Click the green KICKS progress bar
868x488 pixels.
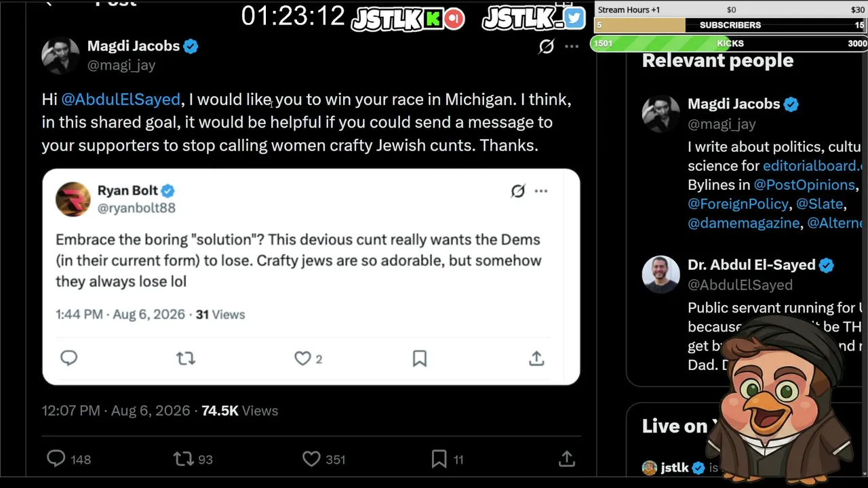point(729,43)
